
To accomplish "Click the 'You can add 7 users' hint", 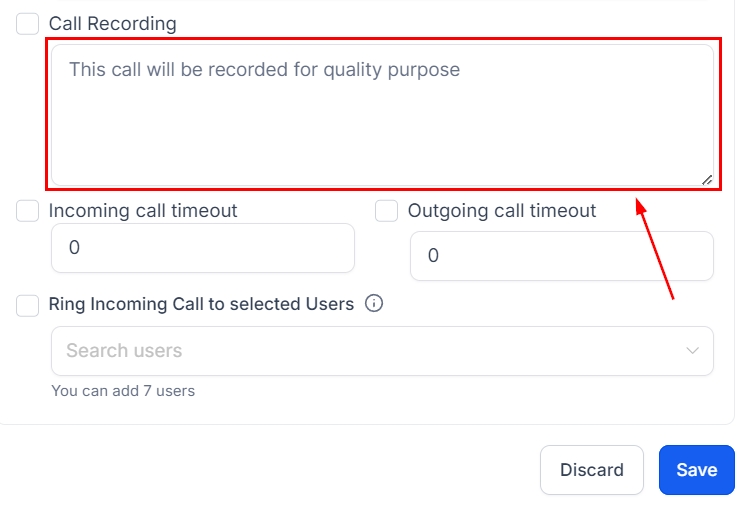I will coord(123,391).
